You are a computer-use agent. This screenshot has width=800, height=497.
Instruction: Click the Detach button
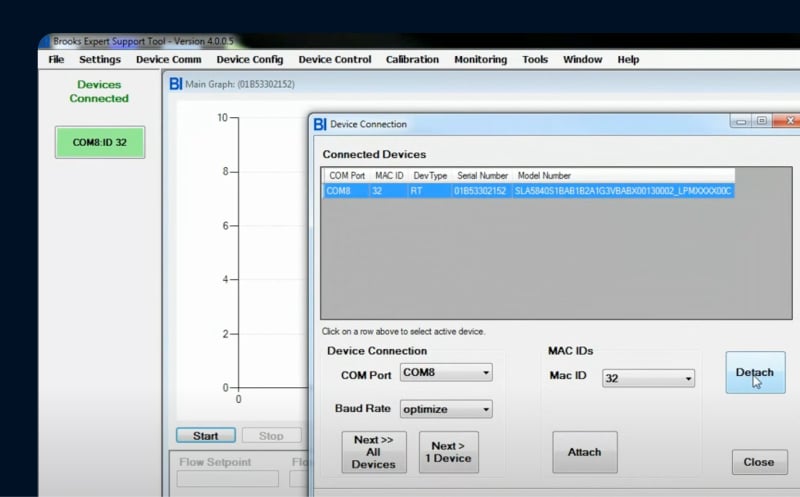[x=754, y=373]
